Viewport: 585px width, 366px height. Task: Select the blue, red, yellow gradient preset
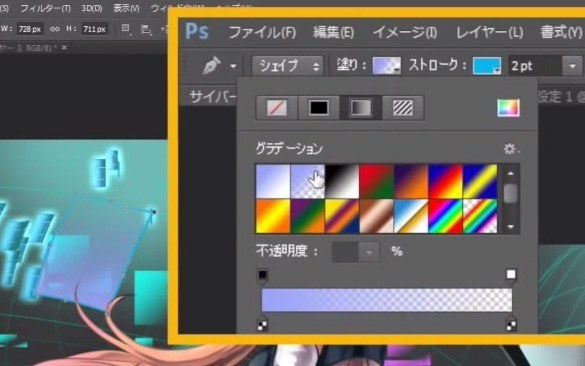445,182
